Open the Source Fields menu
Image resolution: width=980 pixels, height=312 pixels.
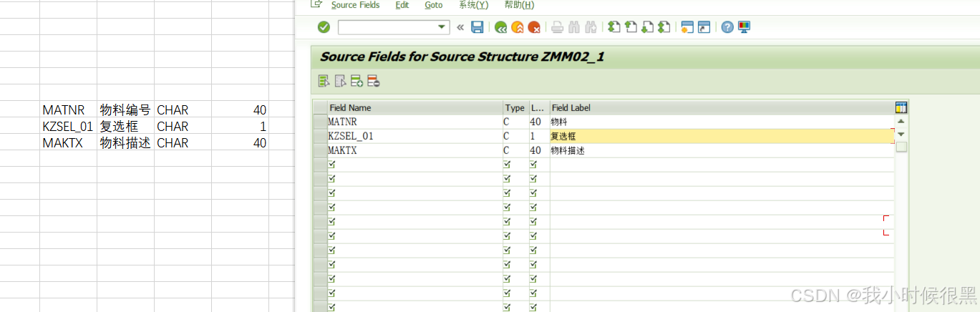click(355, 5)
